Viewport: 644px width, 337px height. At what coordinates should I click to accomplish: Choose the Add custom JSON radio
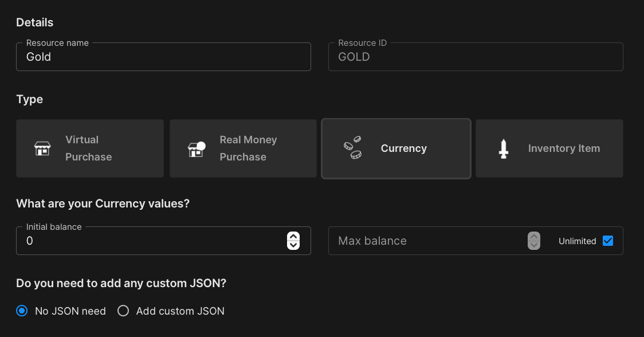pyautogui.click(x=123, y=311)
